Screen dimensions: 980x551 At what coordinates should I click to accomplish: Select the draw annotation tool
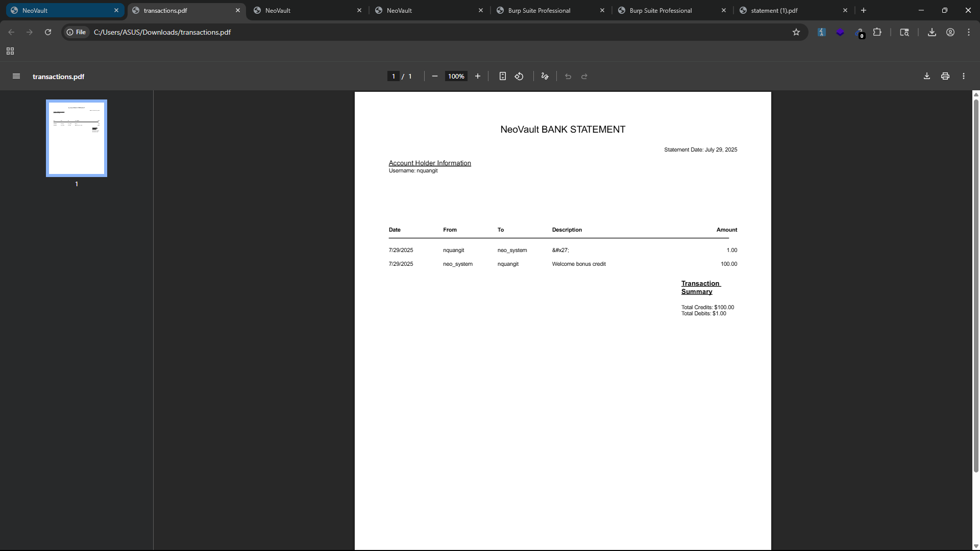[x=545, y=77]
